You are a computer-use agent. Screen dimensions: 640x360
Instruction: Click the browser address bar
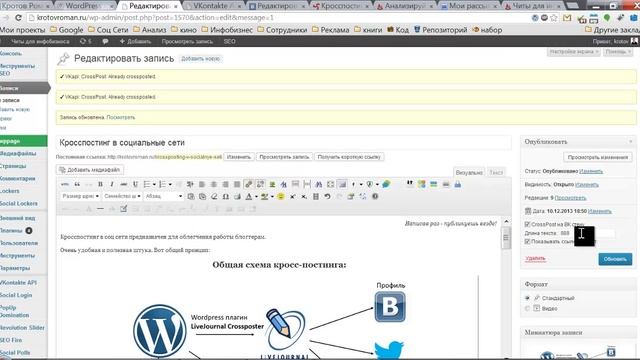[278, 18]
